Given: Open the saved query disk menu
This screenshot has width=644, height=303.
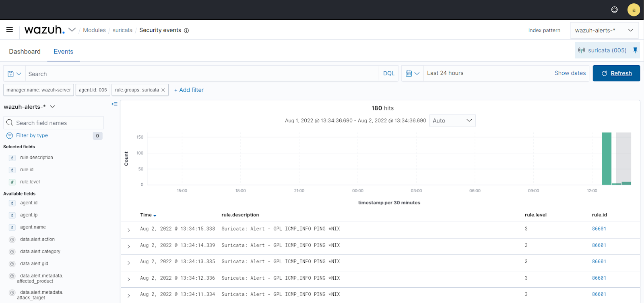Looking at the screenshot, I should 14,74.
